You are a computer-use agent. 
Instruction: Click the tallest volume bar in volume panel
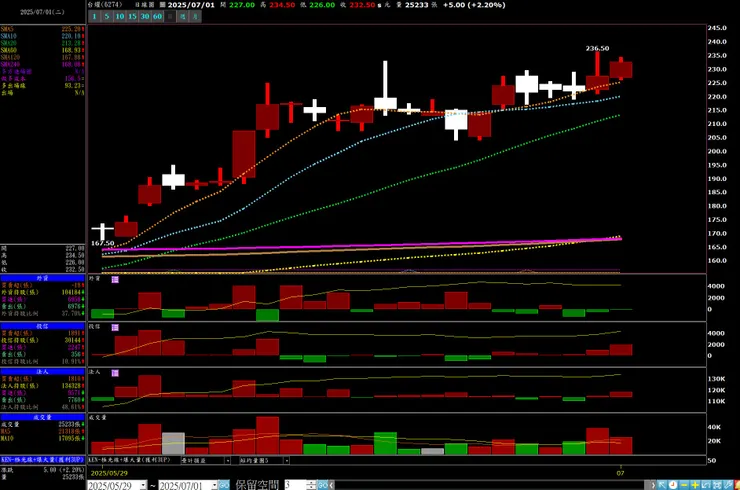click(268, 435)
